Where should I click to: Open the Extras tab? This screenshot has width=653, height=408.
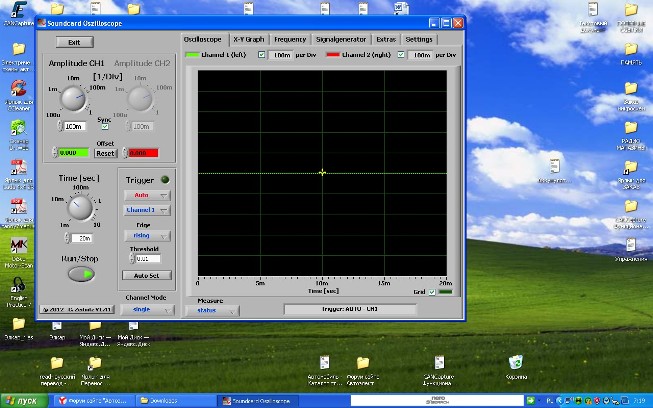tap(386, 40)
